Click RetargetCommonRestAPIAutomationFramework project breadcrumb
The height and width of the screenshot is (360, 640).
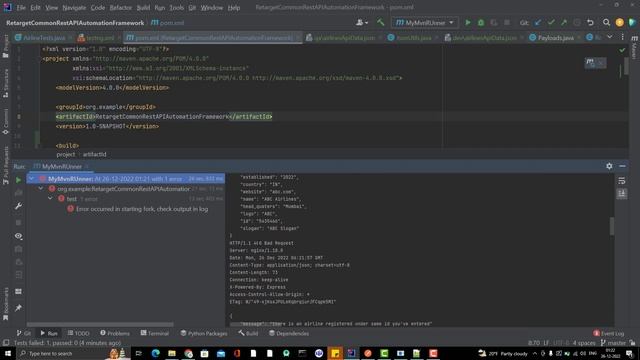pyautogui.click(x=75, y=23)
